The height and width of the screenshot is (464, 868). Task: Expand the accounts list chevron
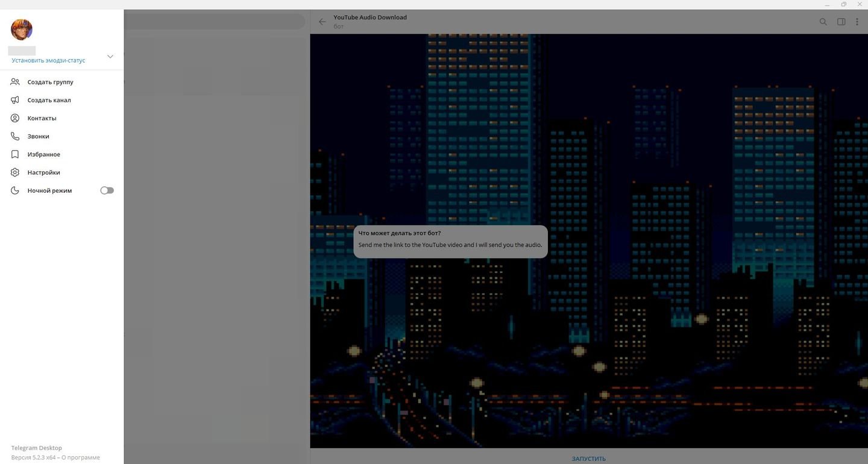pyautogui.click(x=110, y=57)
